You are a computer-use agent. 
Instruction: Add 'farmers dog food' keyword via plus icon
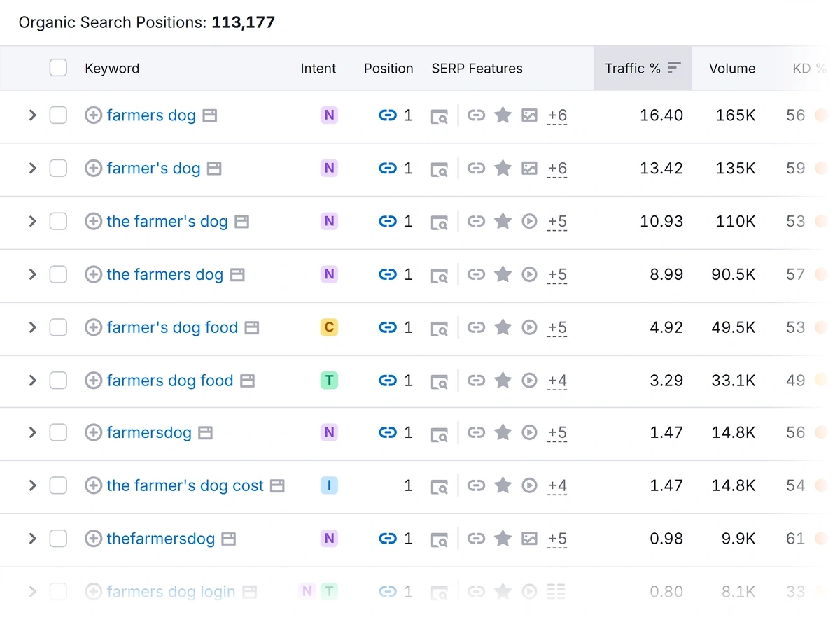tap(93, 381)
